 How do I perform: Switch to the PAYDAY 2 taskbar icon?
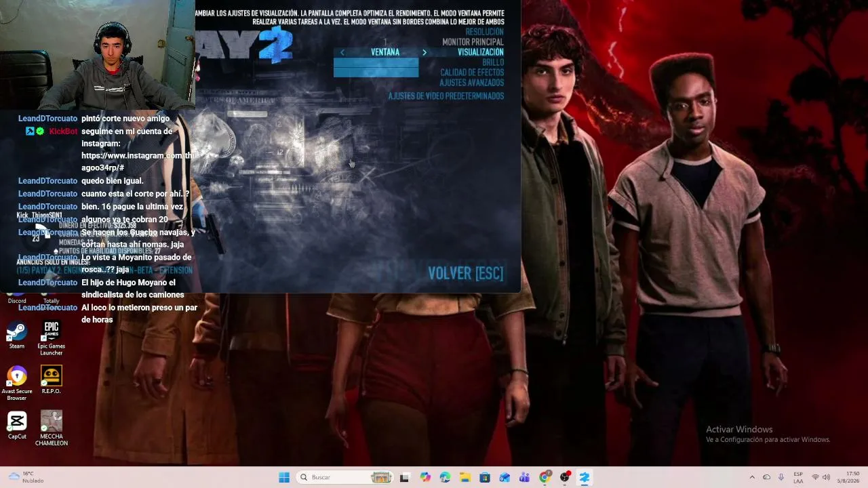coord(584,477)
